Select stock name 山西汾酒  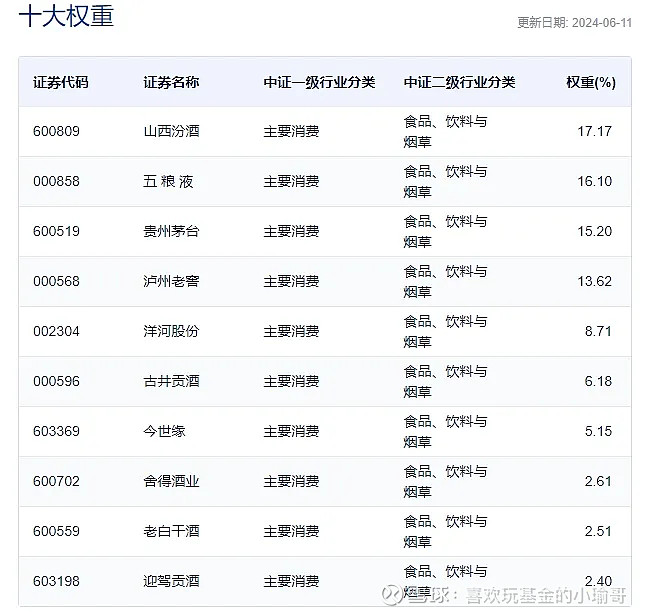171,131
